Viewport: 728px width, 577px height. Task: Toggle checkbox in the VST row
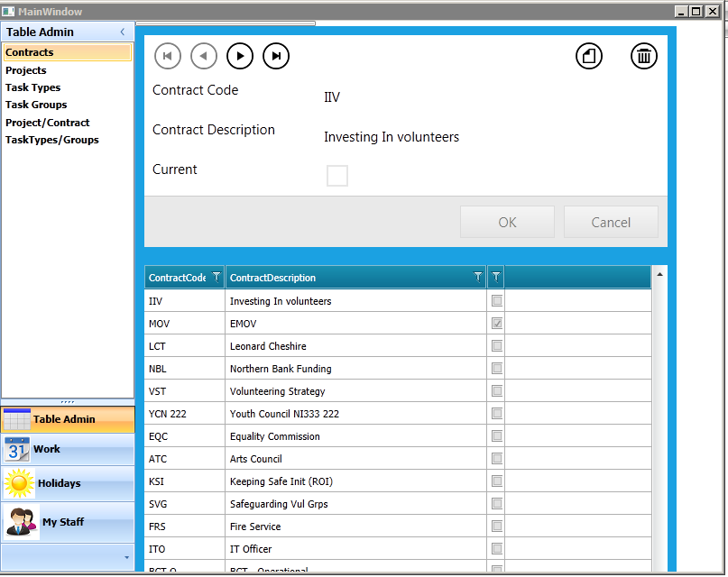coord(497,391)
